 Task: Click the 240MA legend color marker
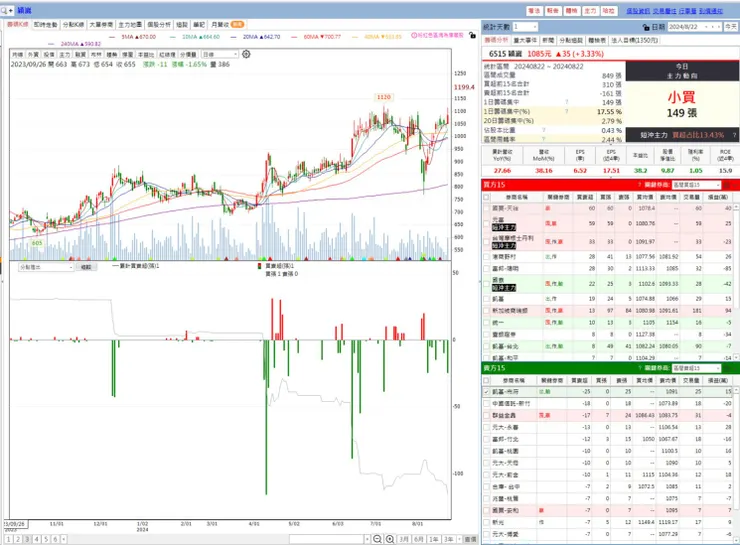(x=51, y=44)
